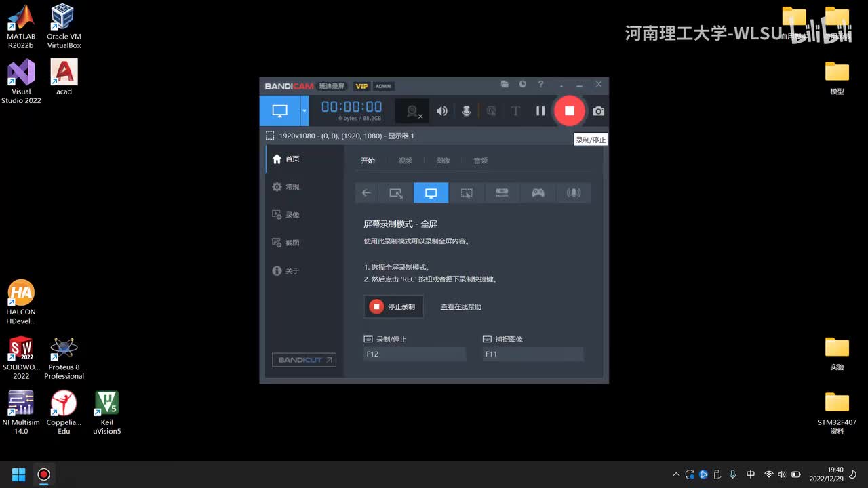Viewport: 868px width, 488px height.
Task: Select the CoppeliaSim Edu desktop icon
Action: click(x=64, y=413)
